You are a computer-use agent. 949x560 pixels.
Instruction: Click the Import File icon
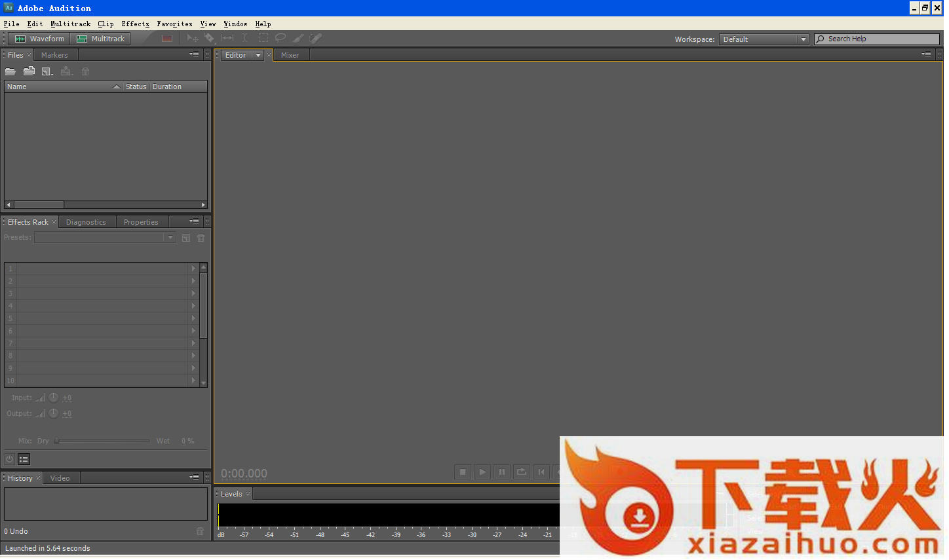(29, 71)
